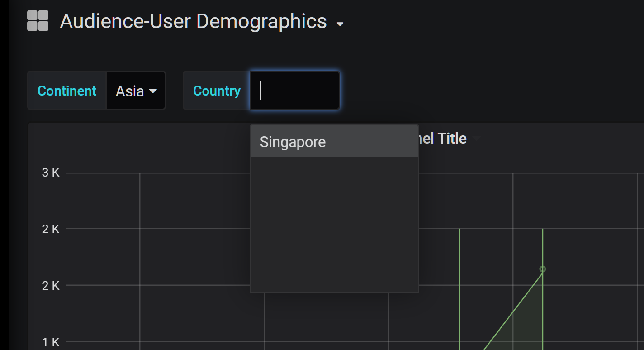Click the dashboards grid icon
Screen dimensions: 644x350
37,20
